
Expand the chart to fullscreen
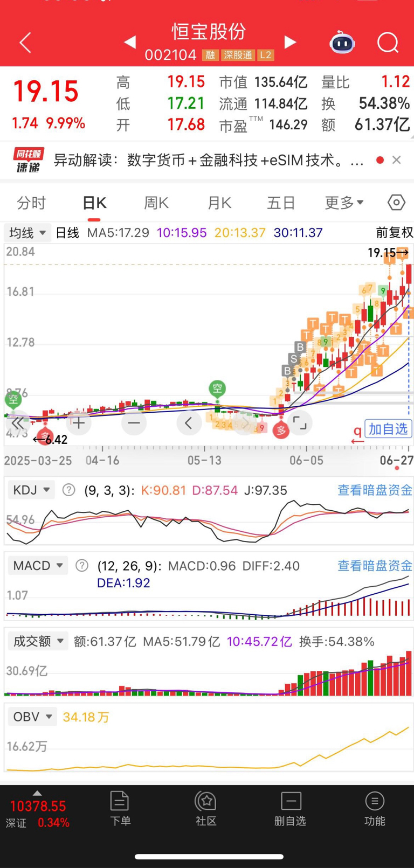[300, 423]
